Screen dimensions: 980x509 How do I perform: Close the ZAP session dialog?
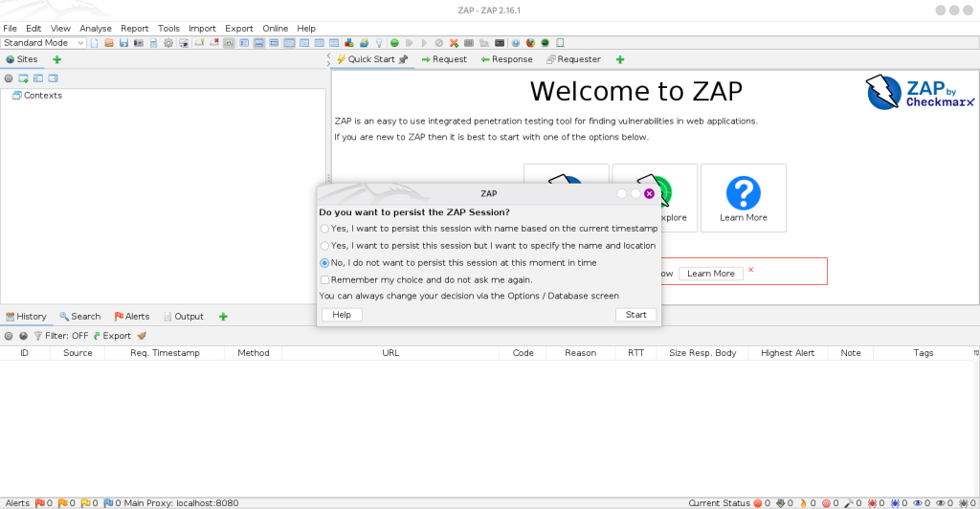pos(649,193)
